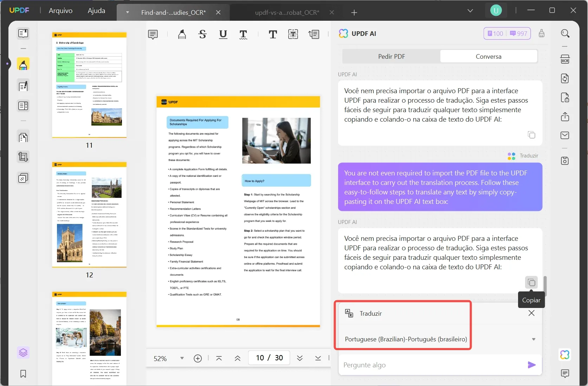
Task: Select the Text comment tool
Action: coord(273,34)
